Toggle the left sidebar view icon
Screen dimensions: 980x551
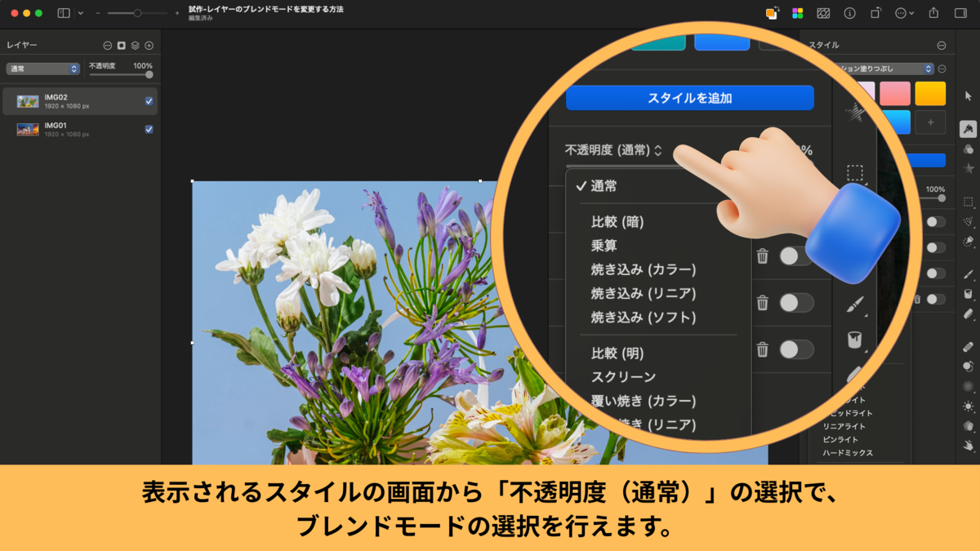click(64, 13)
